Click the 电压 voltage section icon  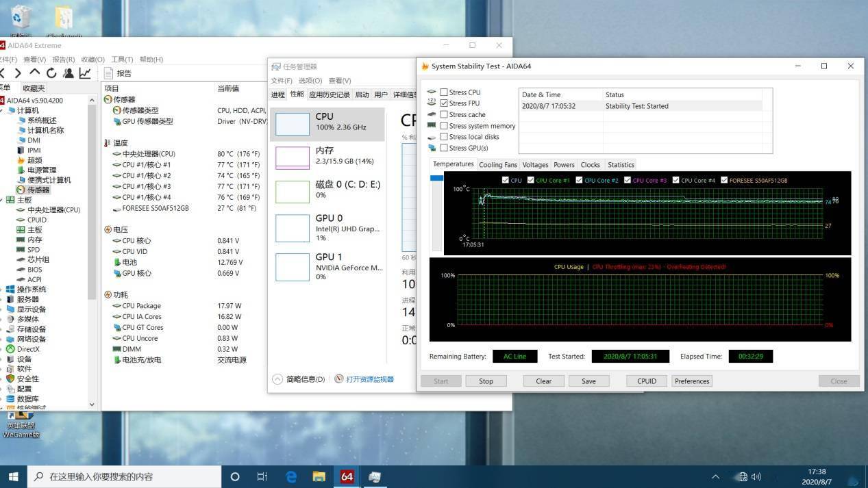point(108,230)
